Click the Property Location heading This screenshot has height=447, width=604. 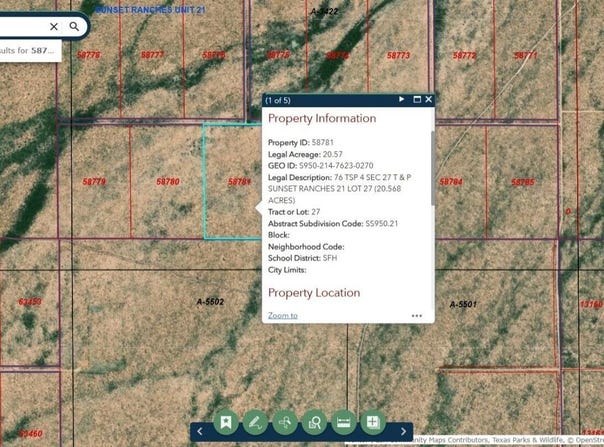pos(314,293)
